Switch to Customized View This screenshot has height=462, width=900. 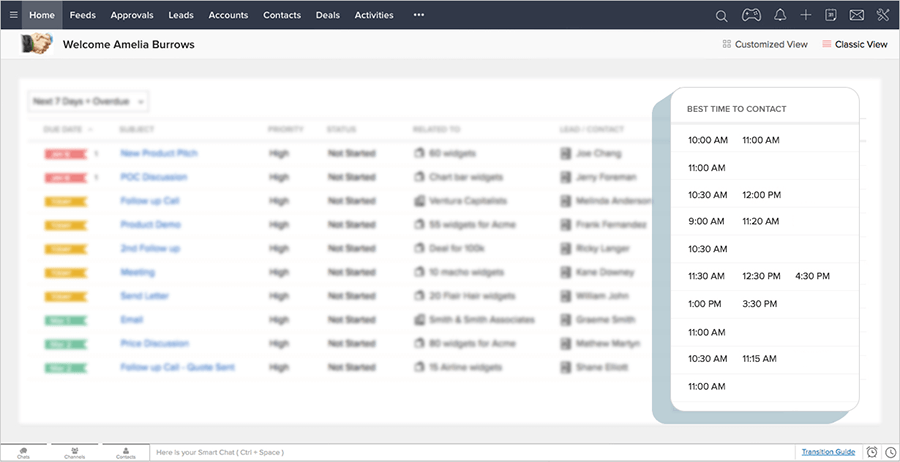point(765,44)
